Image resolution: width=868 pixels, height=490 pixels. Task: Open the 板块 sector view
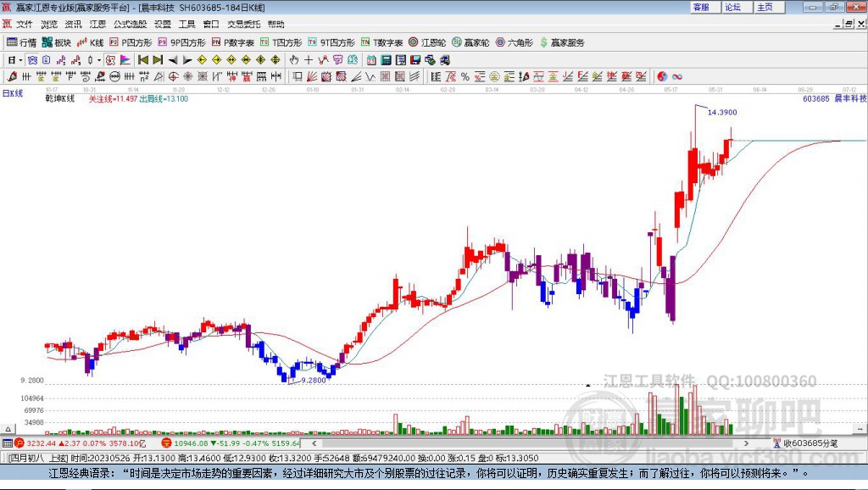57,42
